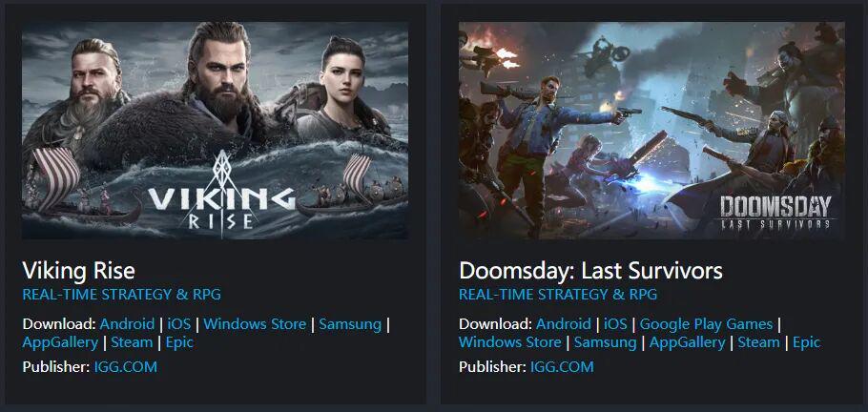Click the Viking Rise title heading
Image resolution: width=868 pixels, height=412 pixels.
click(x=78, y=271)
